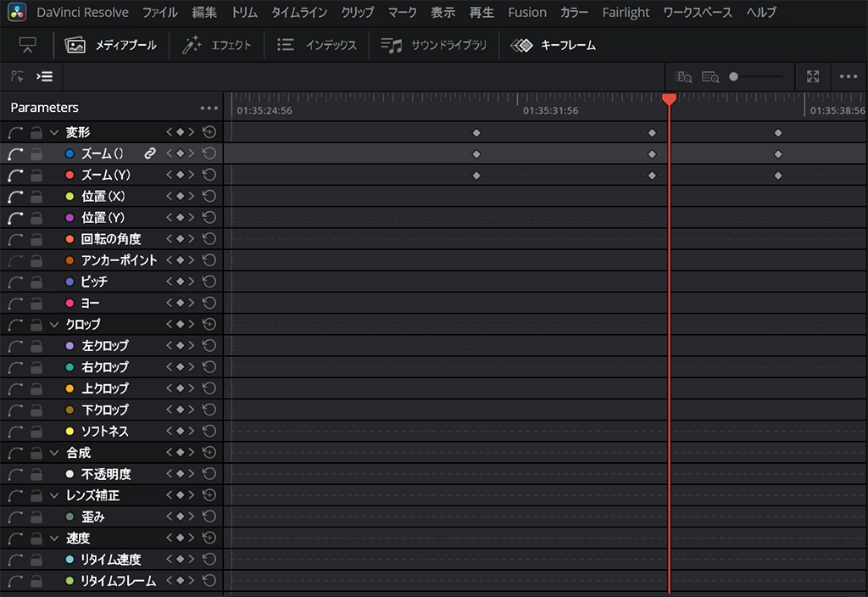The image size is (868, 597).
Task: Open the Fusion menu
Action: tap(526, 13)
